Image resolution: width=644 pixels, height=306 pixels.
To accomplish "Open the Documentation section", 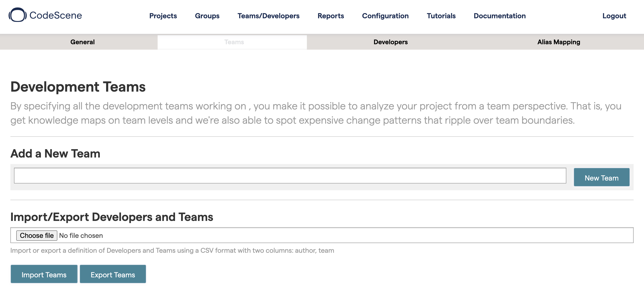I will point(499,16).
